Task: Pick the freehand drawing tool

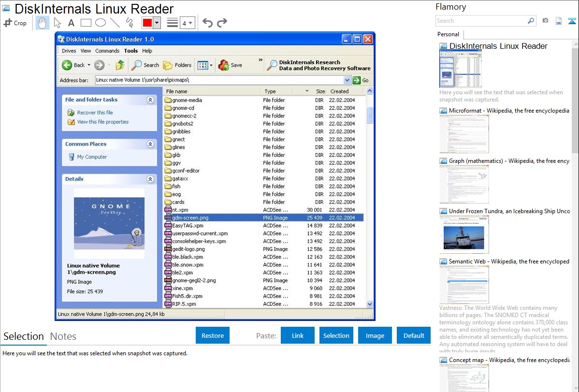Action: [x=130, y=23]
